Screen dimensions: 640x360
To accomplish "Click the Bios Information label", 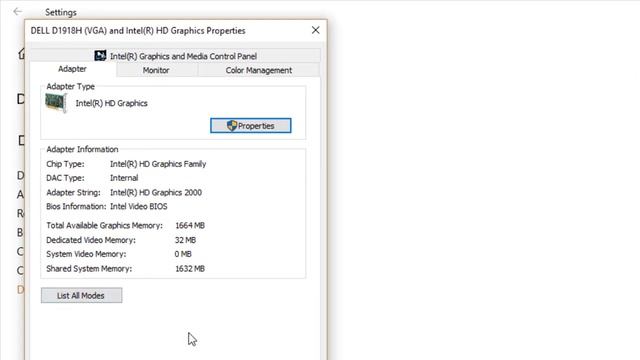I will [x=76, y=207].
